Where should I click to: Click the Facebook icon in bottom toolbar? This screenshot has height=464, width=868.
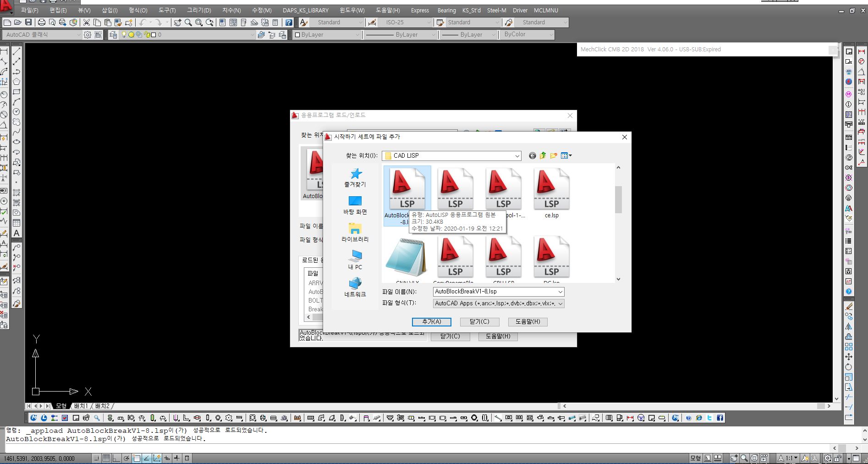pyautogui.click(x=720, y=418)
